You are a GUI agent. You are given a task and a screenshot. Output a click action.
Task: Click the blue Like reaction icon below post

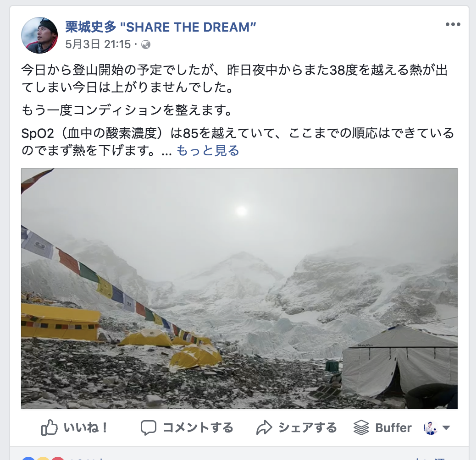[28, 458]
